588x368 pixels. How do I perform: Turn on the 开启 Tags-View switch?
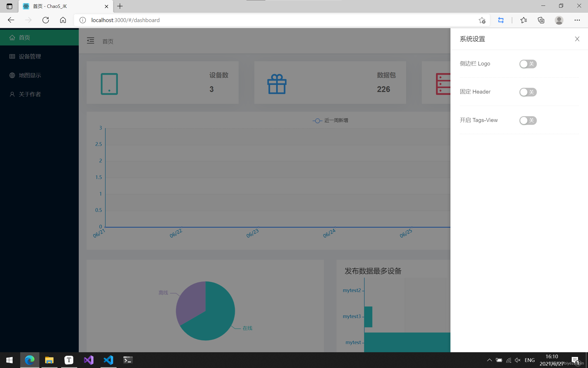click(528, 120)
